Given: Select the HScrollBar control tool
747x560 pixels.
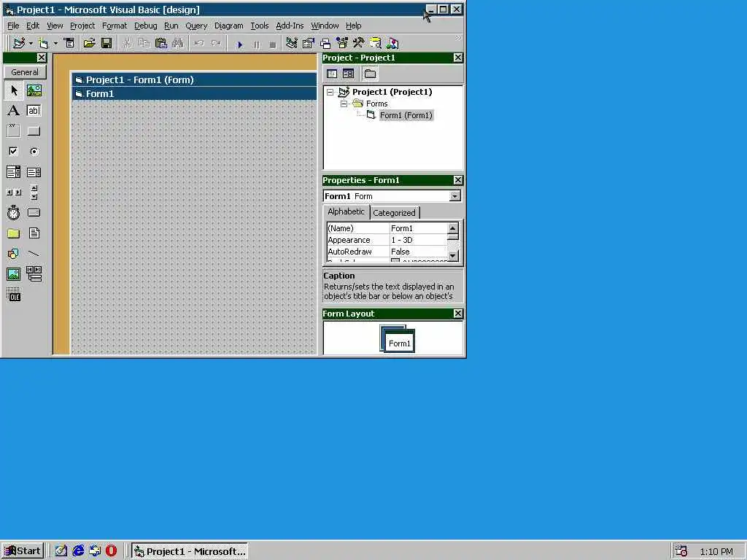Looking at the screenshot, I should 14,192.
